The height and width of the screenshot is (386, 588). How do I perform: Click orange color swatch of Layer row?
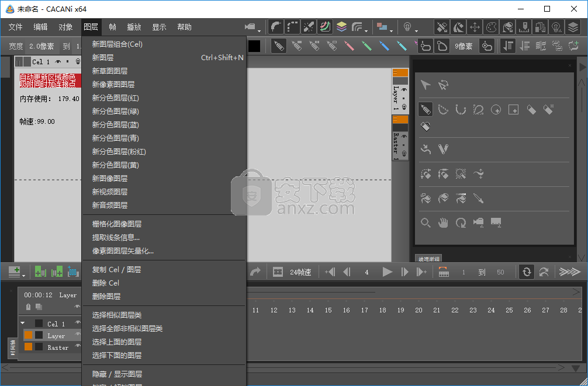coord(28,335)
